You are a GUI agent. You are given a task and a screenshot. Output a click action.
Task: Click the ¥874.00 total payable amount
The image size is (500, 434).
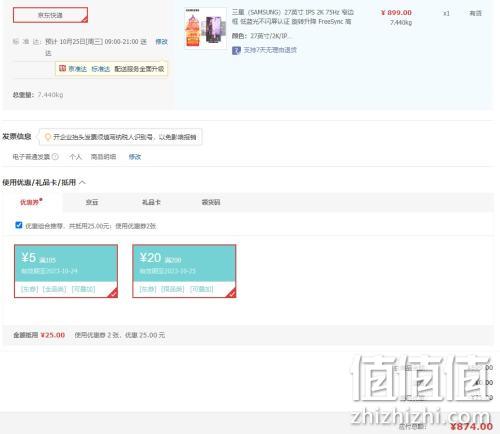[471, 426]
